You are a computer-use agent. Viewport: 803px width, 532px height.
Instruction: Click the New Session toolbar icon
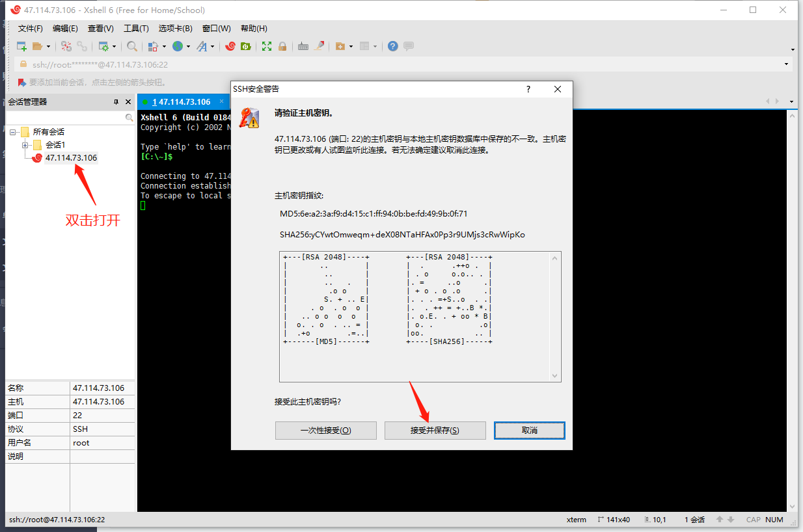coord(21,46)
